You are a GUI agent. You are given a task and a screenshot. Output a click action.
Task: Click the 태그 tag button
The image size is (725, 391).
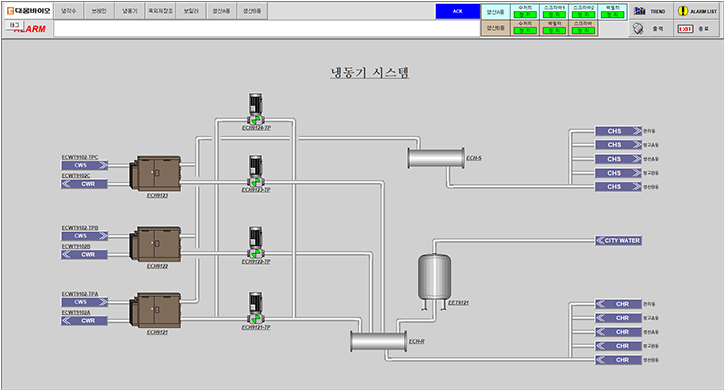click(x=15, y=25)
